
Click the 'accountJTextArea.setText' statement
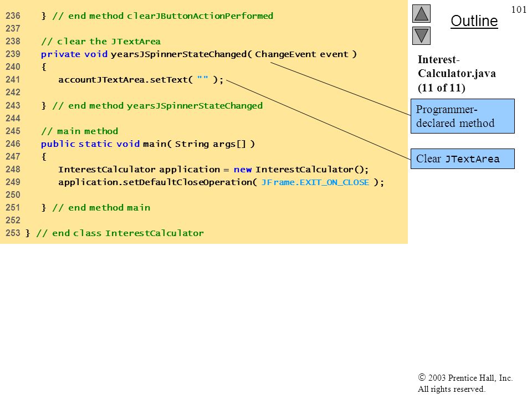tap(141, 80)
